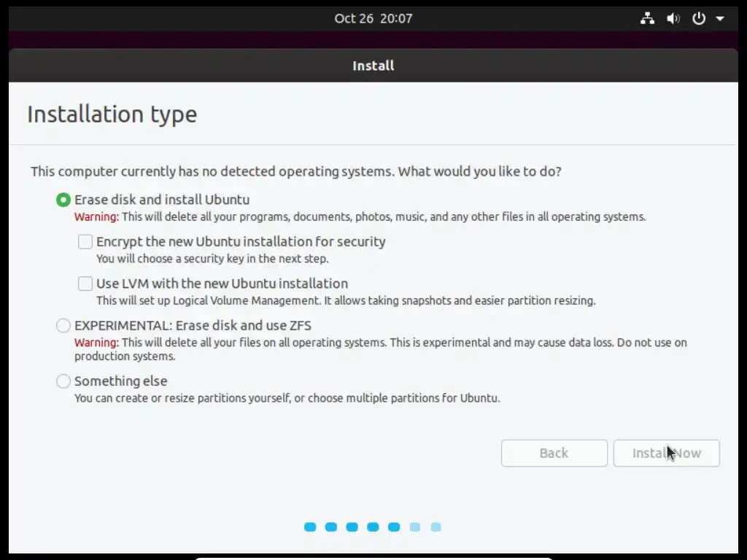Enable Encrypt the new Ubuntu installation checkbox
This screenshot has height=560, width=747.
coord(85,241)
